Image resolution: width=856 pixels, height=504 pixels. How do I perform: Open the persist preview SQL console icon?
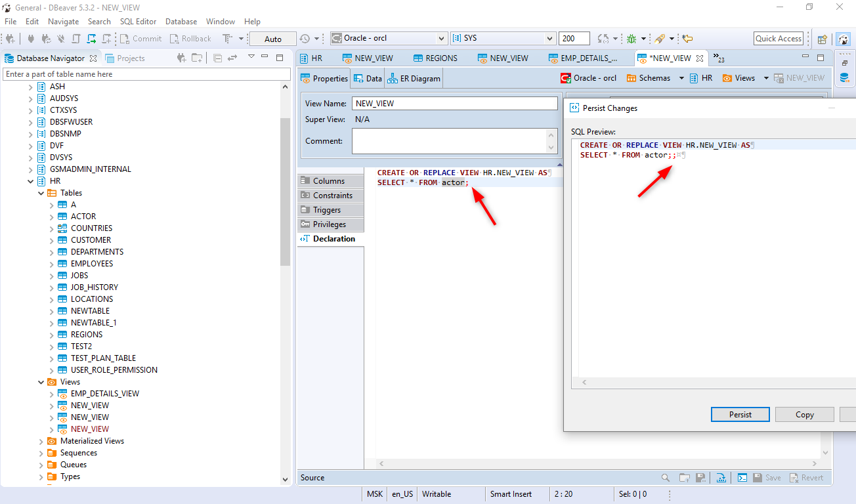(742, 477)
